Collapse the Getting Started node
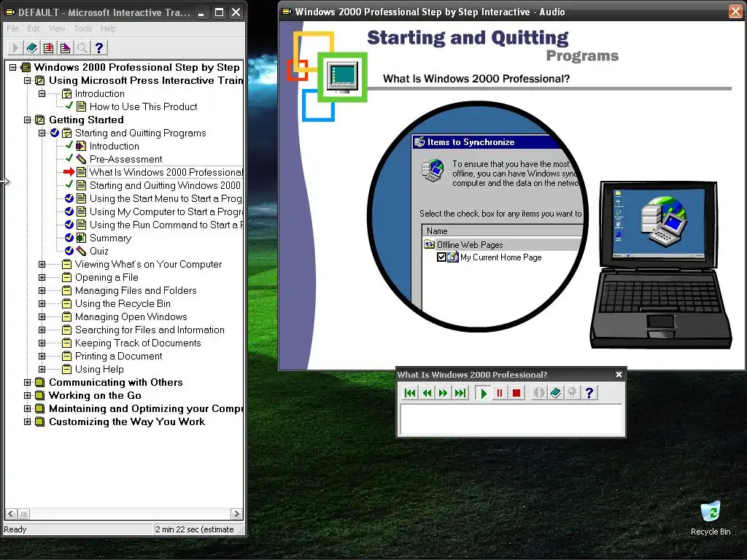This screenshot has height=560, width=747. (28, 120)
